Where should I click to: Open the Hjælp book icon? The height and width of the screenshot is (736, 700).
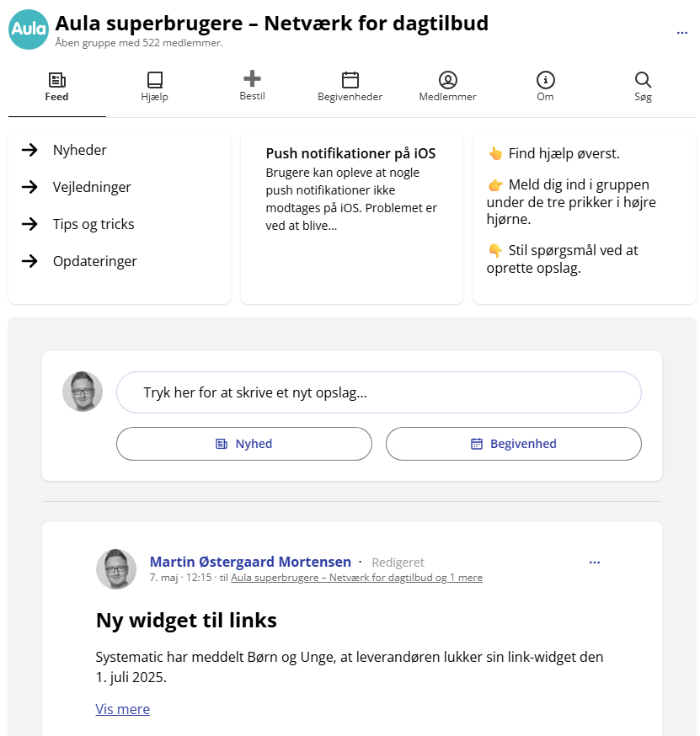pyautogui.click(x=154, y=81)
